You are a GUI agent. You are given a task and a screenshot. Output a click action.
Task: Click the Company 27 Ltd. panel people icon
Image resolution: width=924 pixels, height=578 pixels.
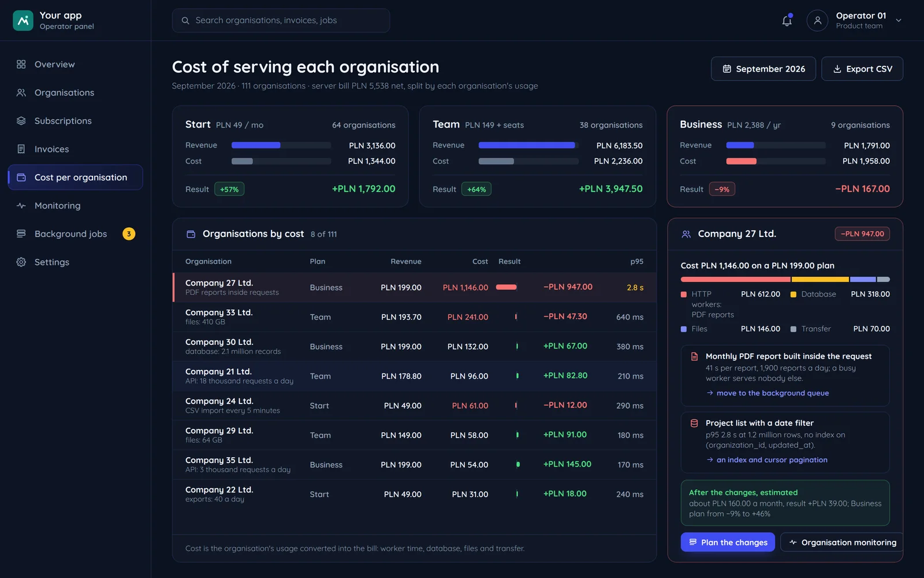[686, 234]
